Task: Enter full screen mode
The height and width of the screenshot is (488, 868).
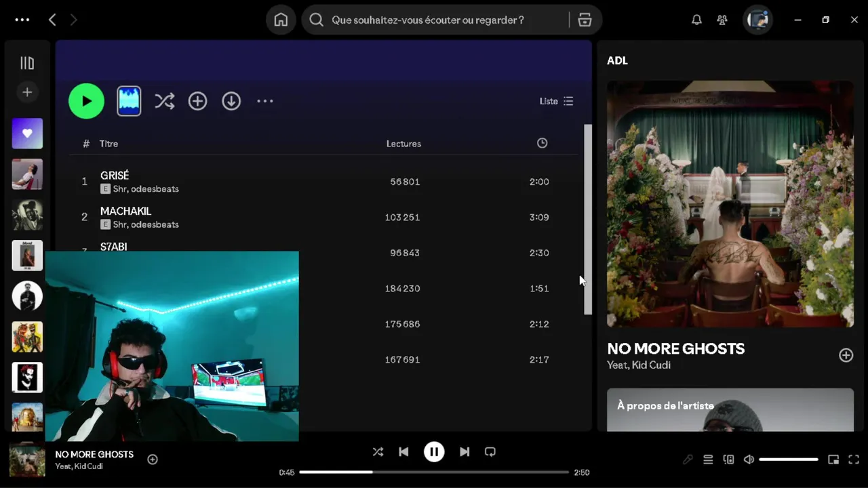Action: pyautogui.click(x=854, y=460)
